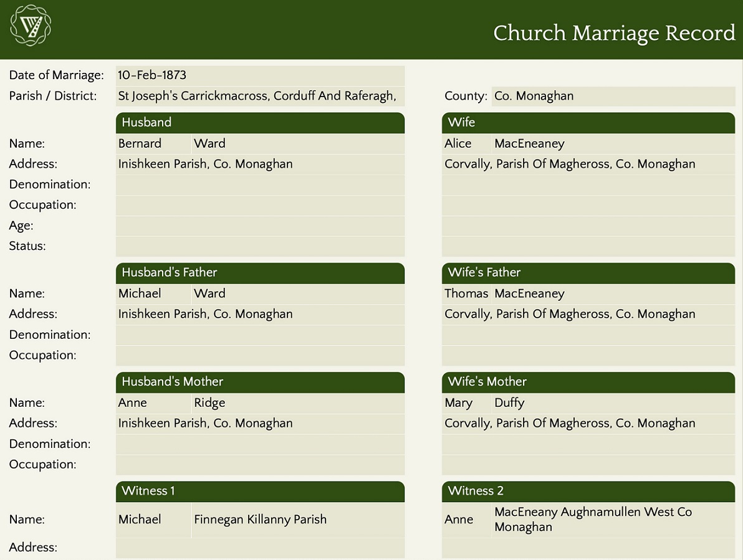The image size is (743, 560).
Task: Select the Wife's Mother surname Duffy
Action: (x=613, y=403)
